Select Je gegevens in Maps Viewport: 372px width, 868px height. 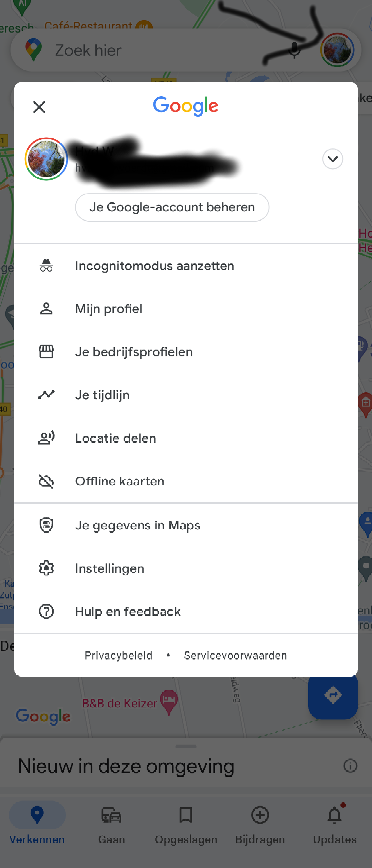click(137, 525)
